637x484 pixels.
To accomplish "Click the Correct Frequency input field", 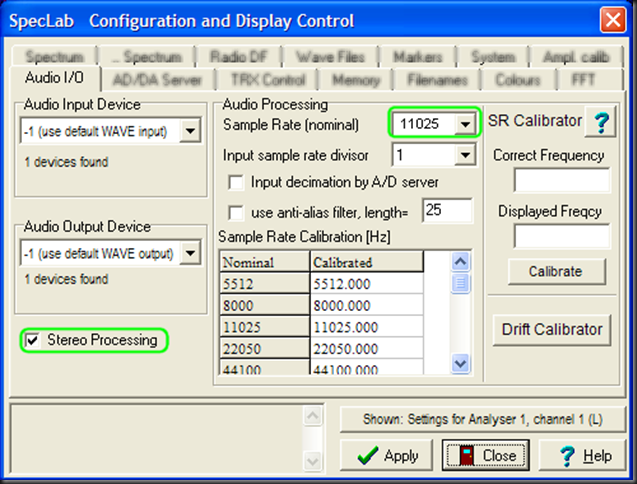I will (x=562, y=180).
